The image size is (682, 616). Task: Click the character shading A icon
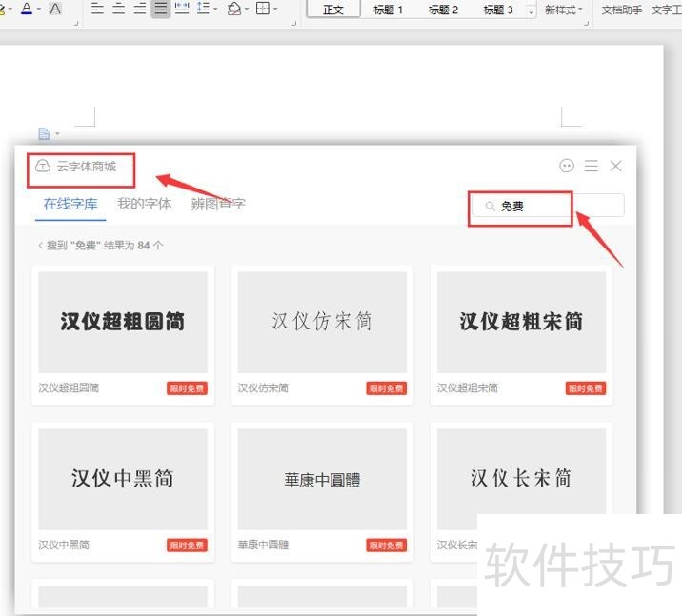55,9
